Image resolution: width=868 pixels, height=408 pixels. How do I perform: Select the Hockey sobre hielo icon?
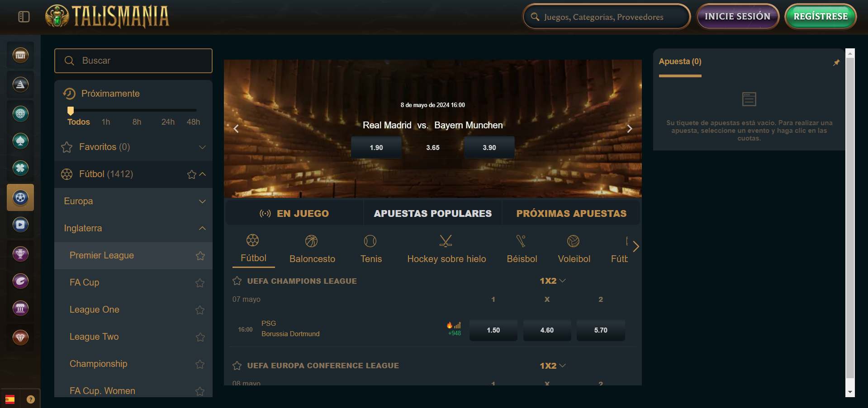(446, 241)
